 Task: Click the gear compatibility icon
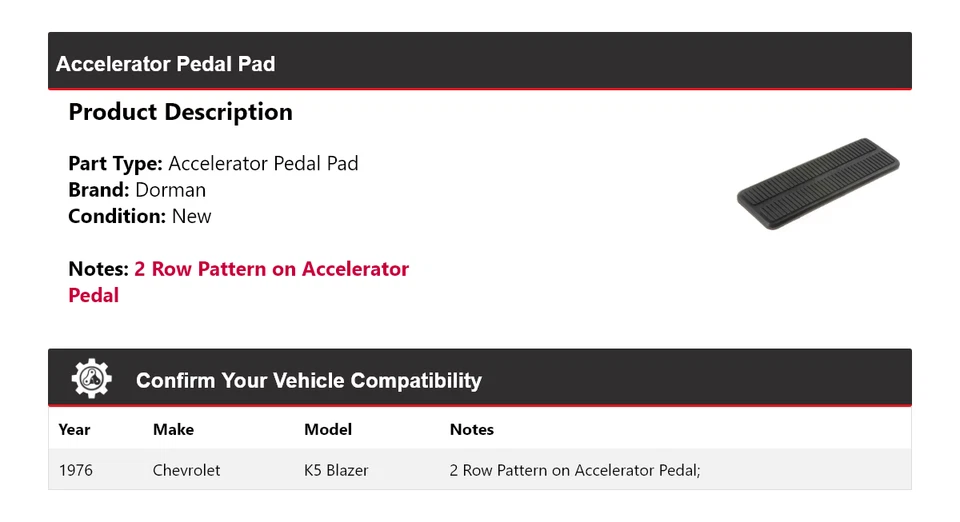point(92,379)
